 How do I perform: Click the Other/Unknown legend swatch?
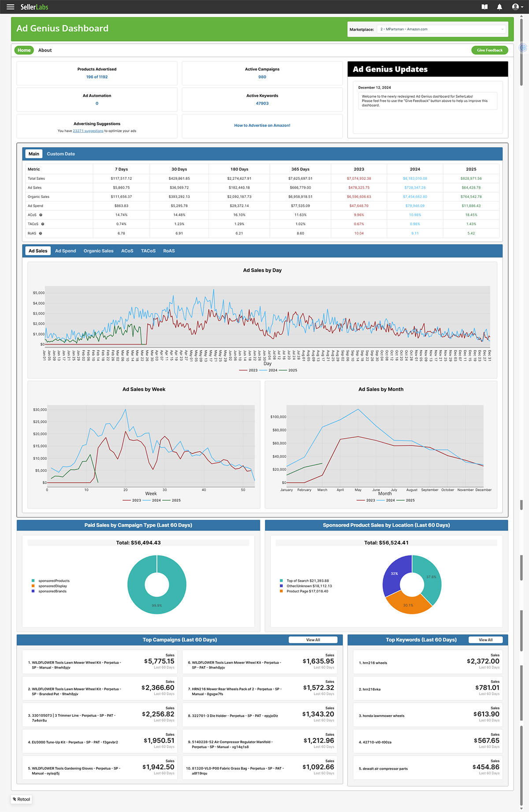(x=281, y=586)
